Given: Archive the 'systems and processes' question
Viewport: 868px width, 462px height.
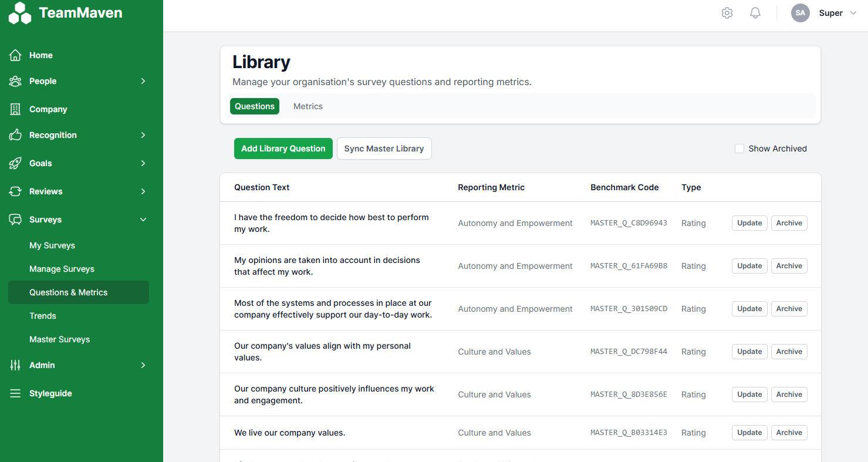Looking at the screenshot, I should [x=789, y=309].
